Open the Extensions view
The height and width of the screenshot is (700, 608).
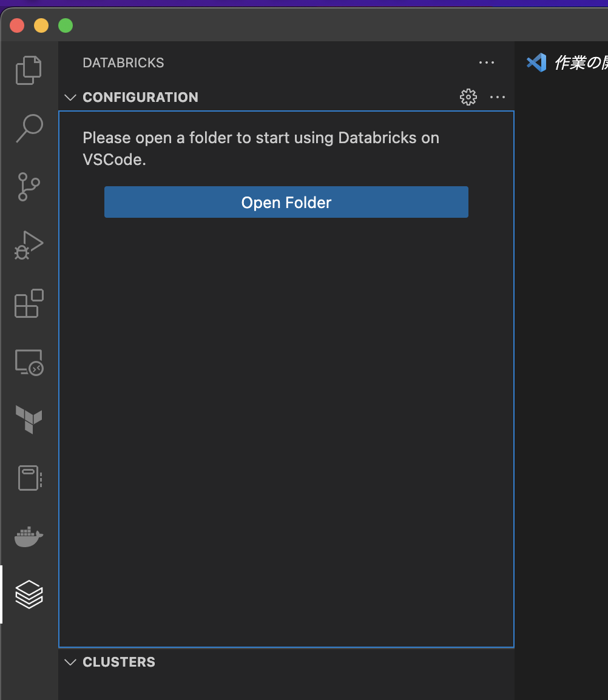(29, 303)
